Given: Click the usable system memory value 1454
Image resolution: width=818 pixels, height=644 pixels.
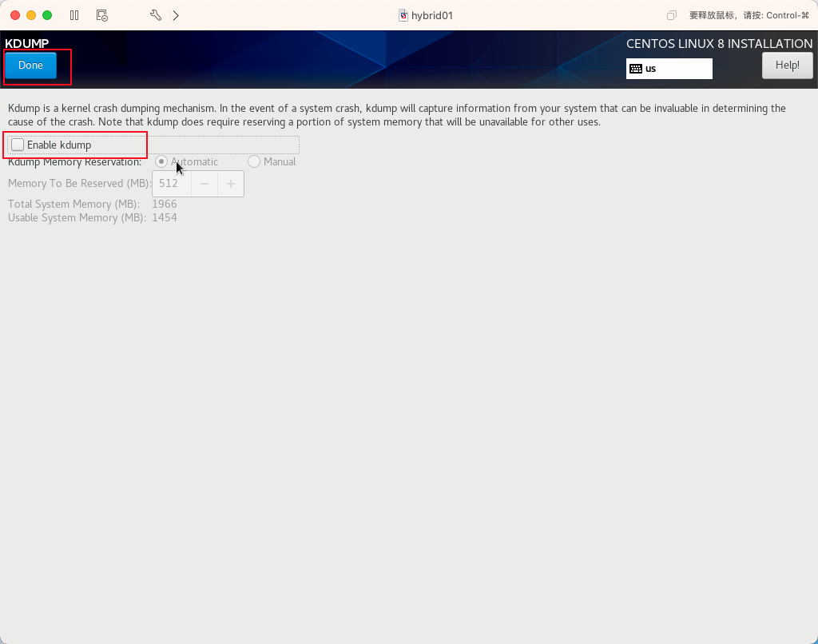Looking at the screenshot, I should click(x=165, y=217).
